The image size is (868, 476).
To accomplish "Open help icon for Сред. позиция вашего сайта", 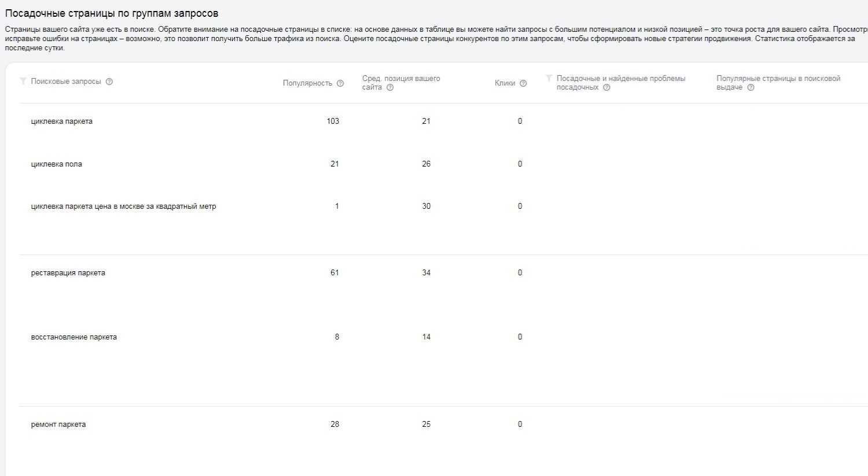I will pyautogui.click(x=390, y=87).
